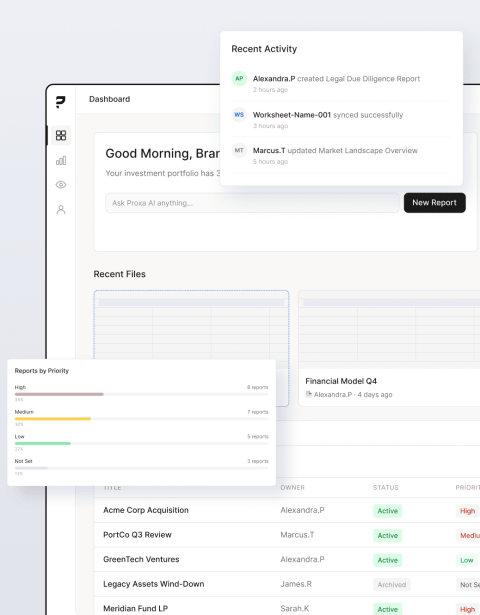480x615 pixels.
Task: Sort by the STATUS column header
Action: (385, 488)
